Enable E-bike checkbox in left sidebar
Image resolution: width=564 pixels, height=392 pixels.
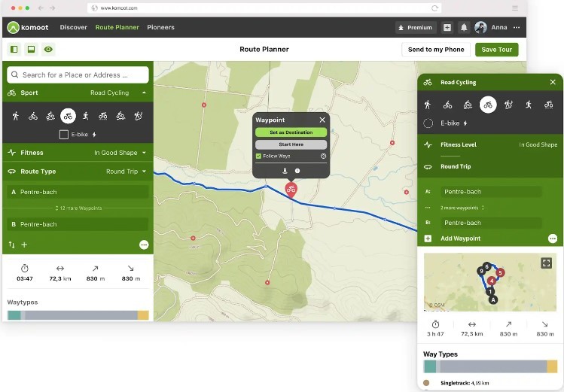tap(64, 135)
